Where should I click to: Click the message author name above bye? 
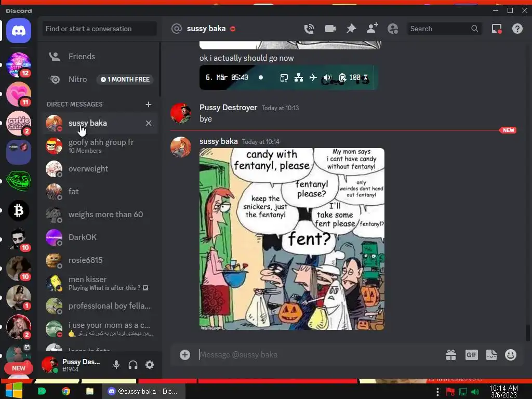click(x=229, y=108)
